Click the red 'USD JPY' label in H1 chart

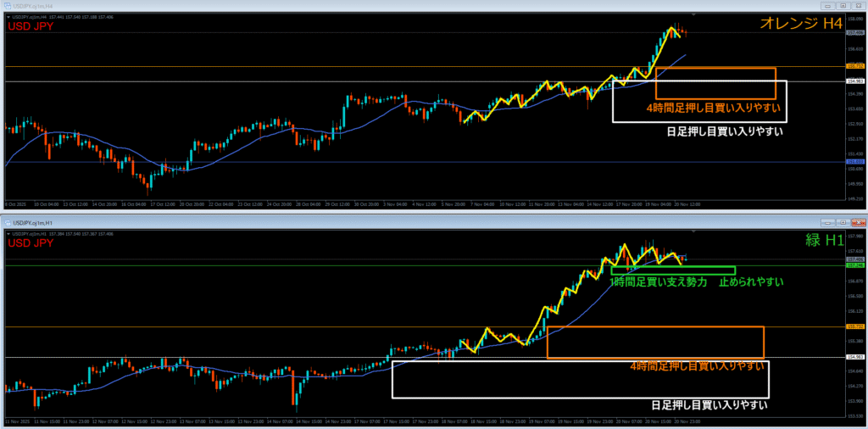(x=31, y=244)
